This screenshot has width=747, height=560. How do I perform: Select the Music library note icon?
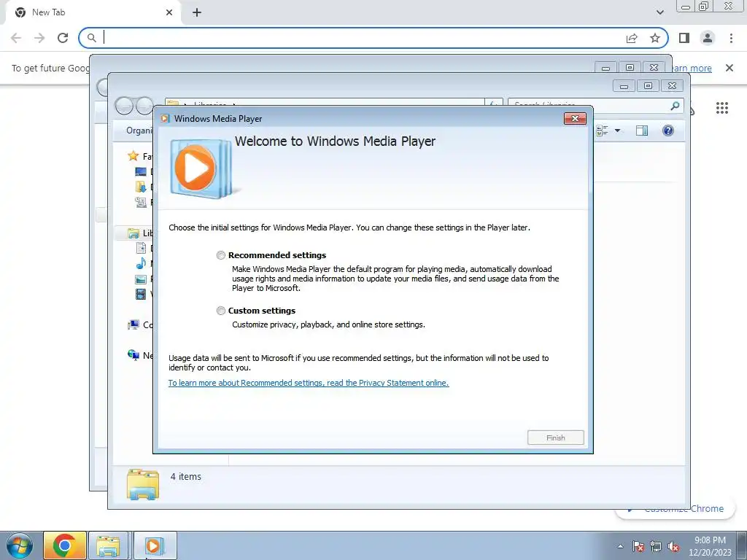tap(141, 263)
